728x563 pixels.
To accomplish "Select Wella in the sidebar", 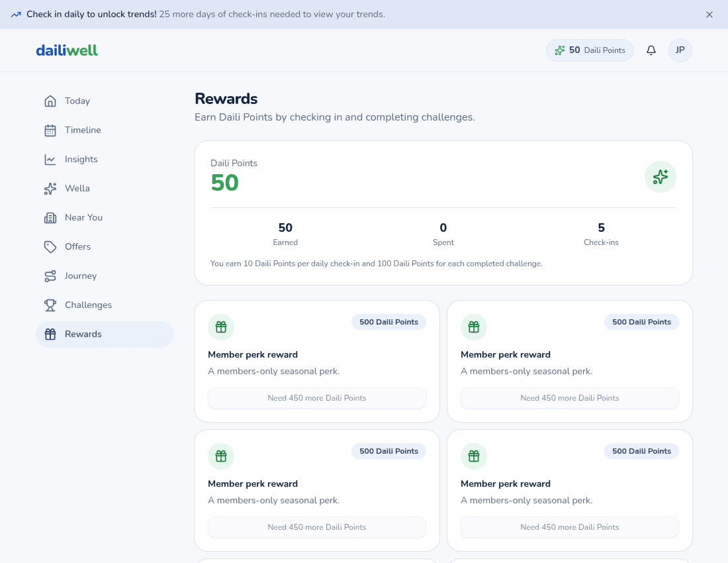I will [105, 189].
